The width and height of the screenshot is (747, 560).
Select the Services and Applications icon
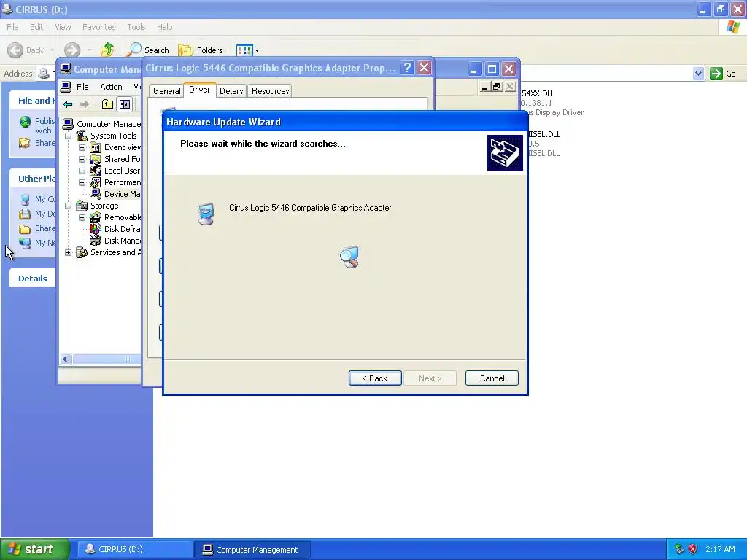82,252
